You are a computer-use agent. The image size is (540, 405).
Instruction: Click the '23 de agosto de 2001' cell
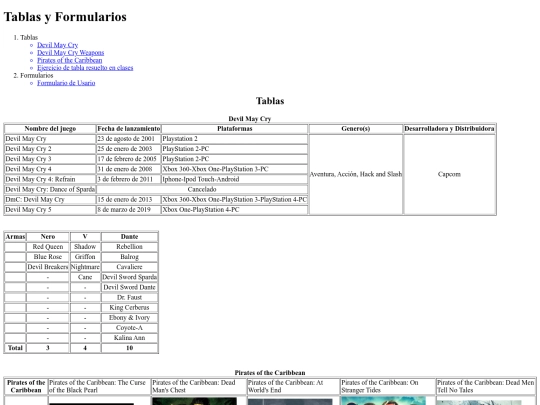[x=129, y=139]
